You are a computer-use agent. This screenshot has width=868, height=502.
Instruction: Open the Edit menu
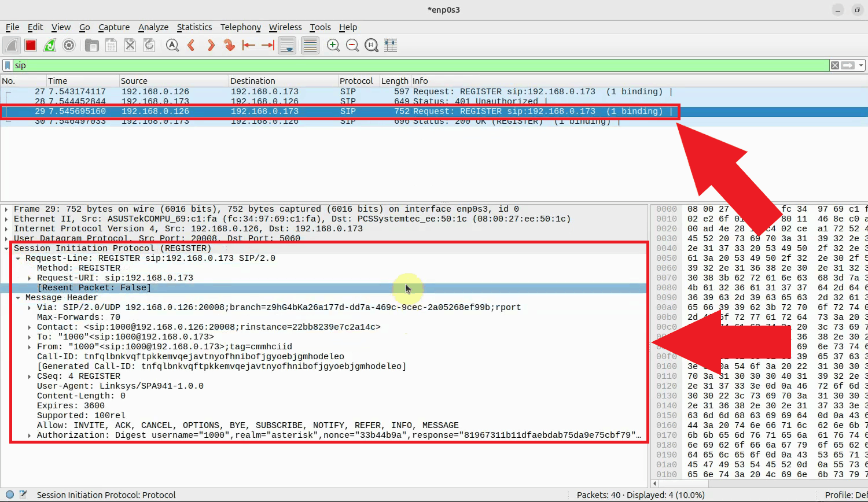click(x=35, y=27)
